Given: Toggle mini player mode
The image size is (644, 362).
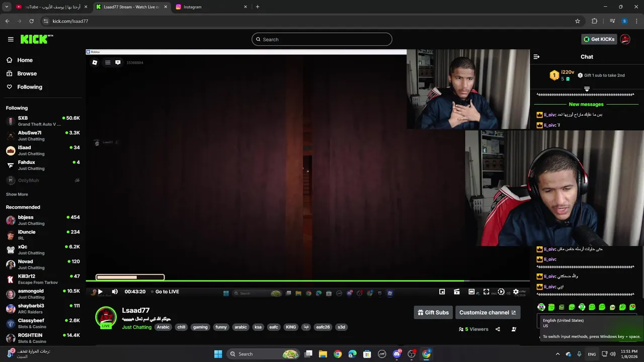Looking at the screenshot, I should tap(442, 292).
